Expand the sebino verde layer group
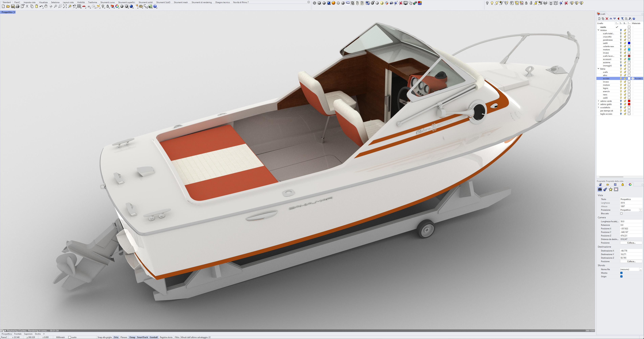This screenshot has height=339, width=644. [598, 101]
